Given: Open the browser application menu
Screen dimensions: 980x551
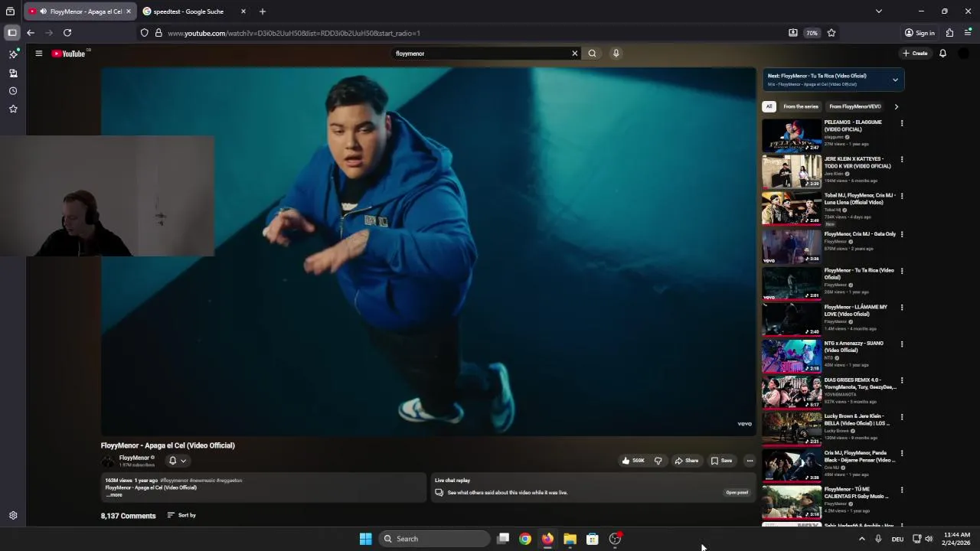Looking at the screenshot, I should pyautogui.click(x=969, y=33).
